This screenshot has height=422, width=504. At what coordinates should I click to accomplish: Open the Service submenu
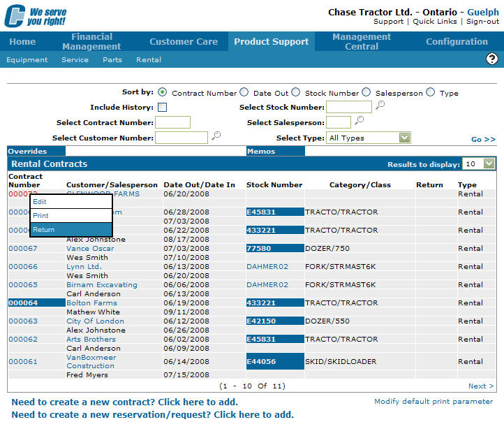(75, 60)
